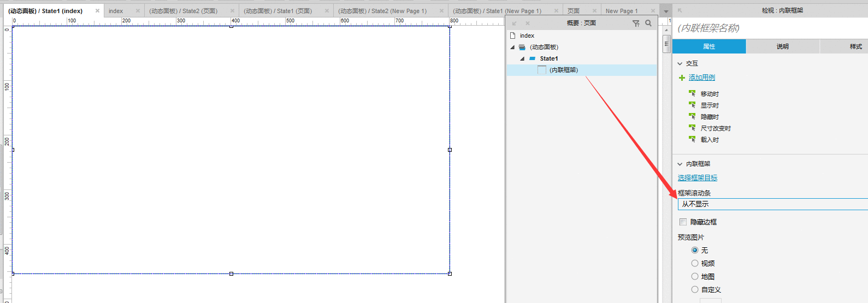Search the outline panel
Image resolution: width=868 pixels, height=303 pixels.
(x=648, y=23)
